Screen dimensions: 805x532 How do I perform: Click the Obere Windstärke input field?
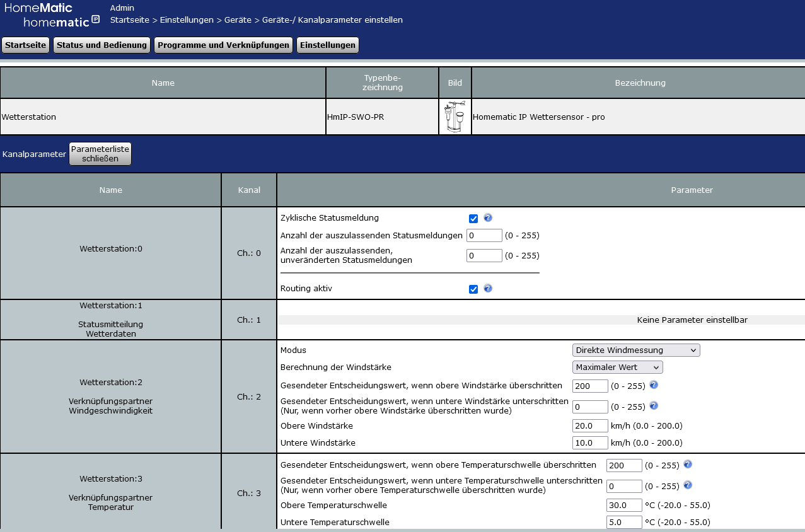(x=590, y=425)
